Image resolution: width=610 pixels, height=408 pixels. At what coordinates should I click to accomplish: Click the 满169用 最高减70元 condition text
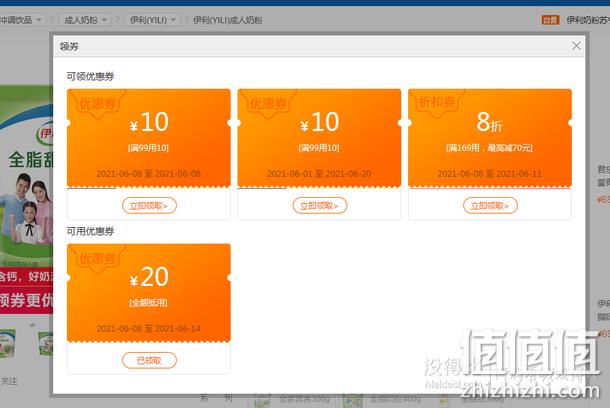[489, 148]
